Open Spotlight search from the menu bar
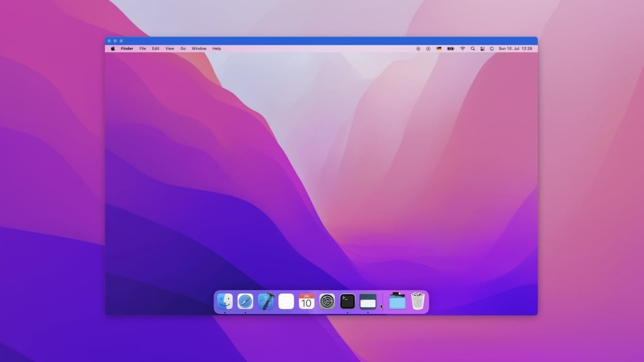Image resolution: width=644 pixels, height=362 pixels. click(x=473, y=48)
